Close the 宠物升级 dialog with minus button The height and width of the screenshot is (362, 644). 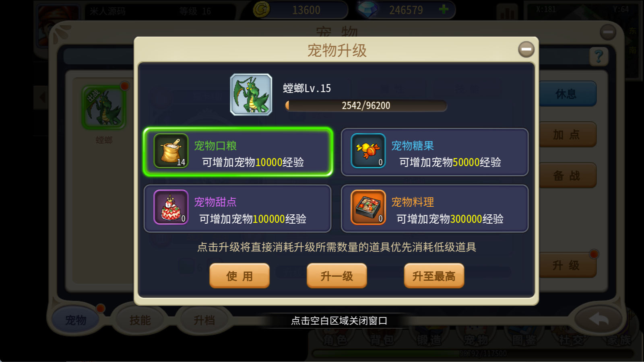click(526, 49)
